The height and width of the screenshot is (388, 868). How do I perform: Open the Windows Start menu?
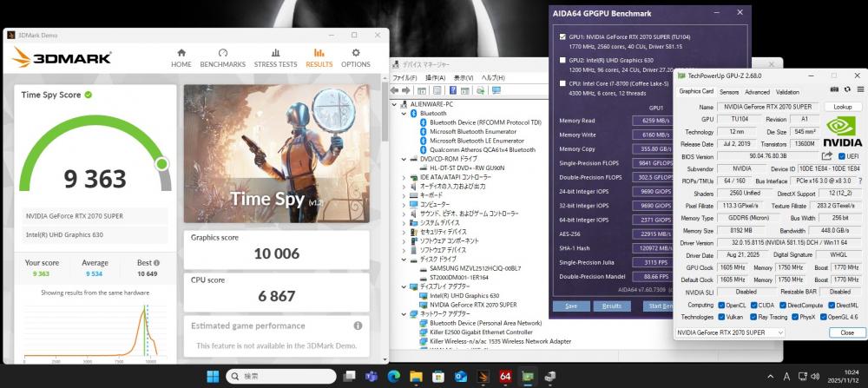coord(213,377)
